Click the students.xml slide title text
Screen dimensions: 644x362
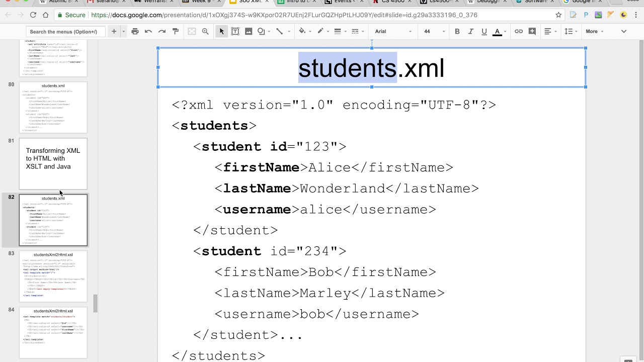pos(371,67)
